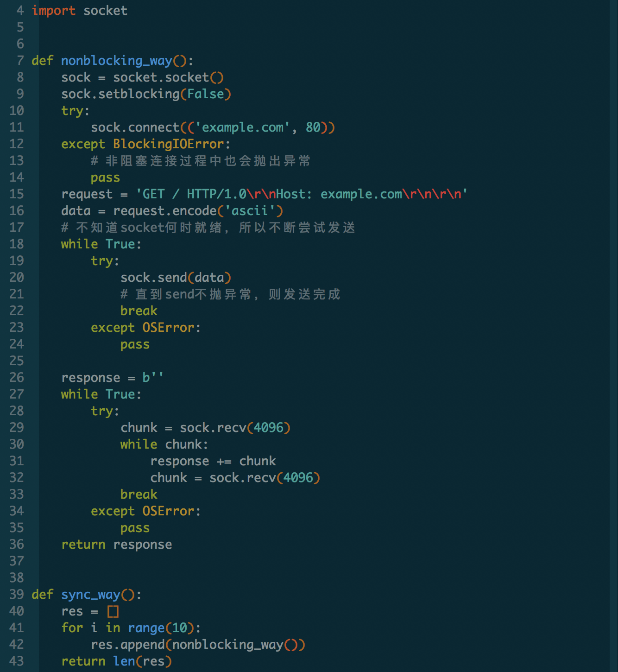Viewport: 618px width, 672px height.
Task: Click the first while True loop keyword
Action: point(79,244)
